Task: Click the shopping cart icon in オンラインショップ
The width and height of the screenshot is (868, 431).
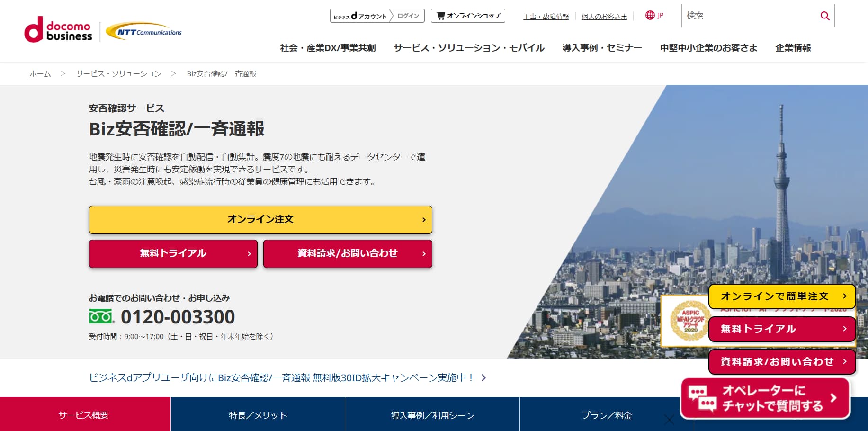Action: coord(440,16)
